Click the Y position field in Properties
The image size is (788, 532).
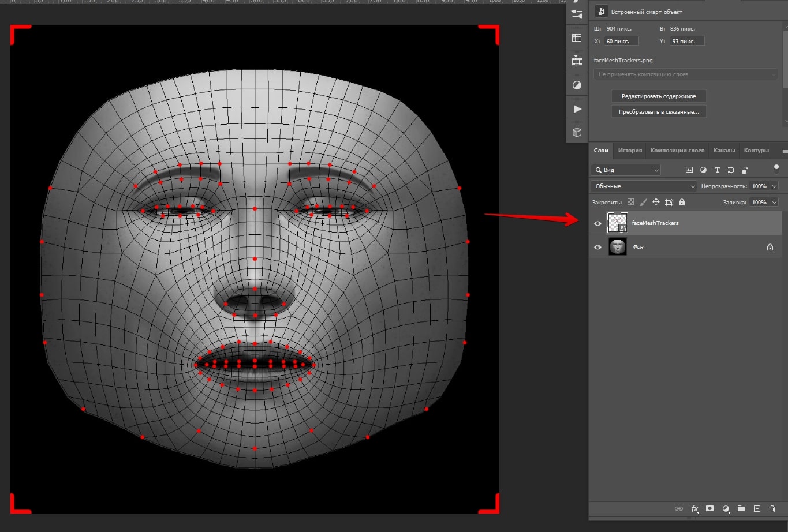(x=687, y=41)
